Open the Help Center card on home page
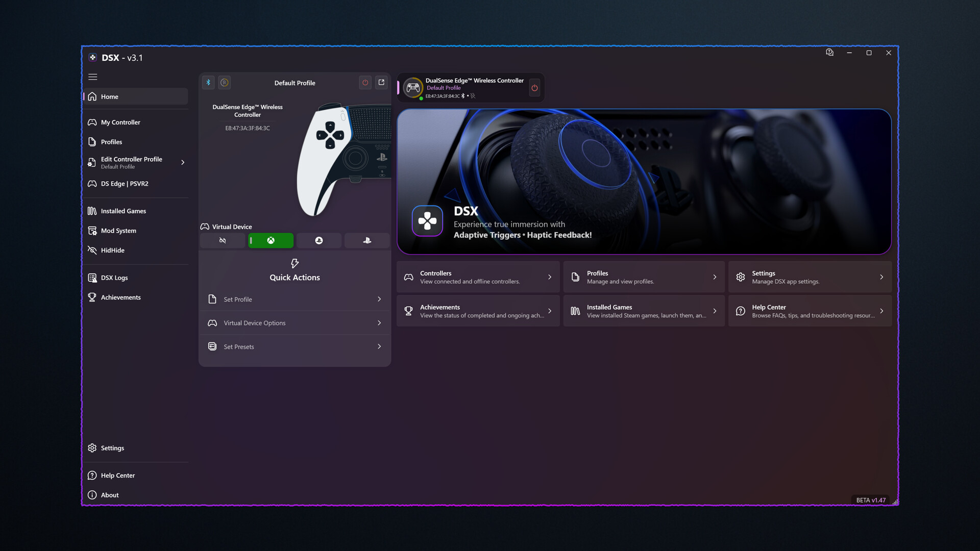The width and height of the screenshot is (980, 551). click(x=810, y=311)
